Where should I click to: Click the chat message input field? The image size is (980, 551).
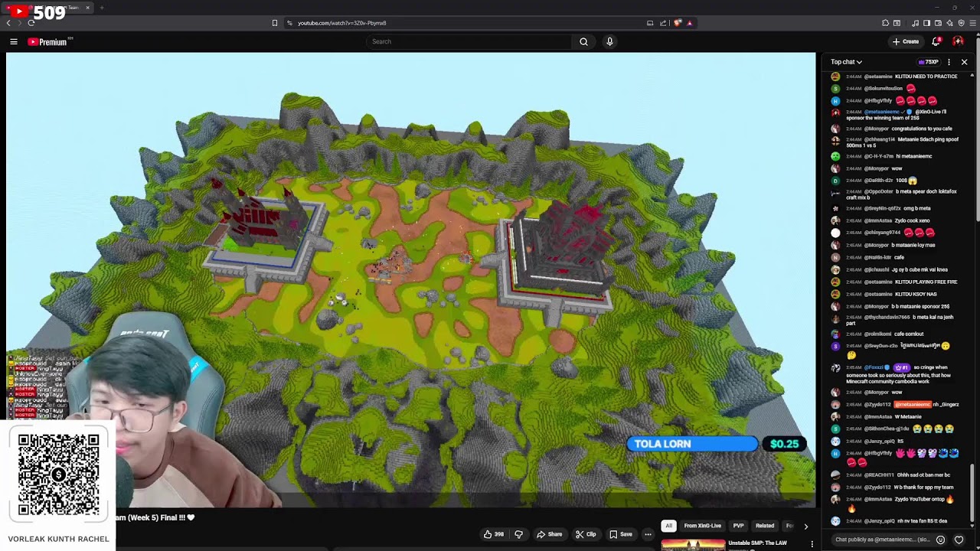click(x=883, y=540)
